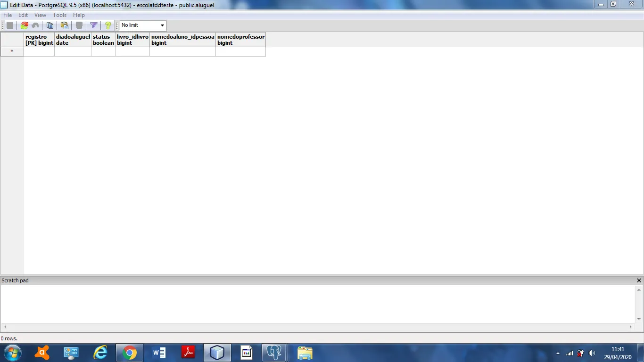Launch Internet Explorer from the taskbar
Viewport: 644px width, 362px height.
coord(100,353)
